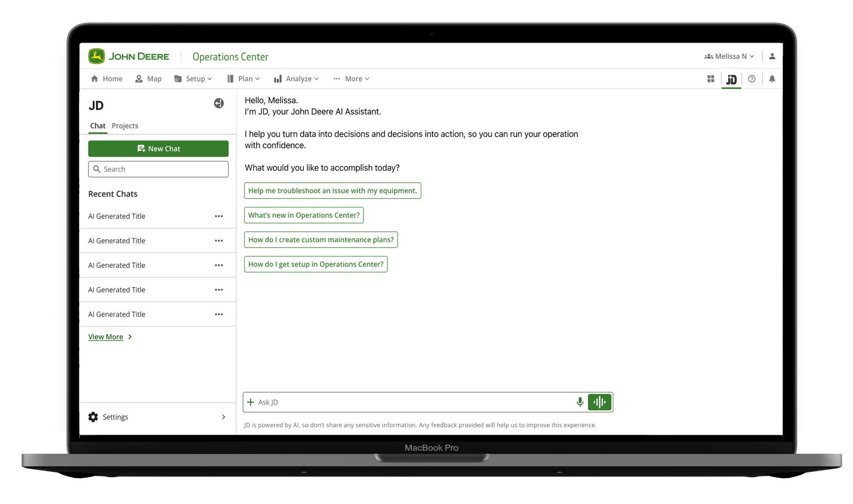Click the chevron next to View More
The width and height of the screenshot is (853, 504).
(x=130, y=337)
